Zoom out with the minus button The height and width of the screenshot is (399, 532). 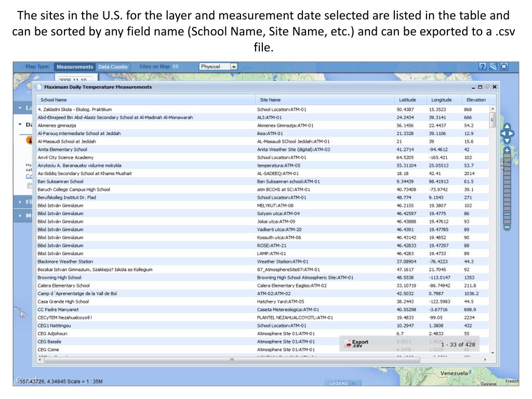(x=507, y=227)
